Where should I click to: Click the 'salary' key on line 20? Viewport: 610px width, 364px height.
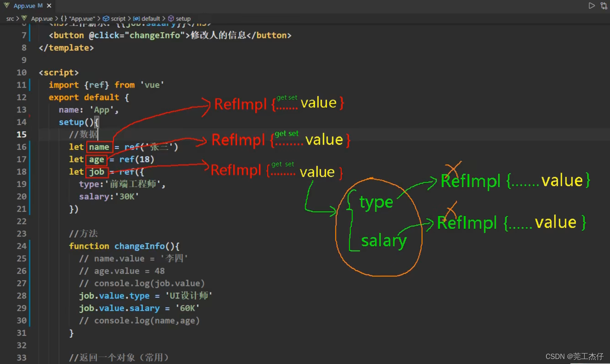tap(94, 197)
